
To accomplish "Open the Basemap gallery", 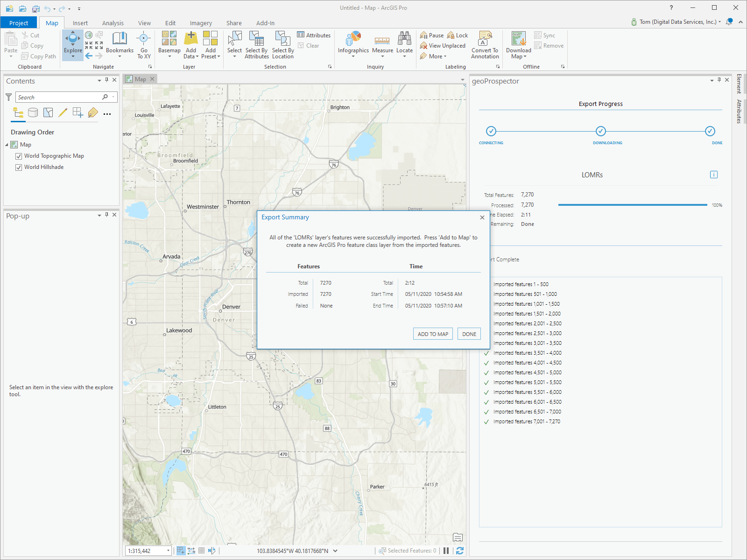I will (169, 45).
